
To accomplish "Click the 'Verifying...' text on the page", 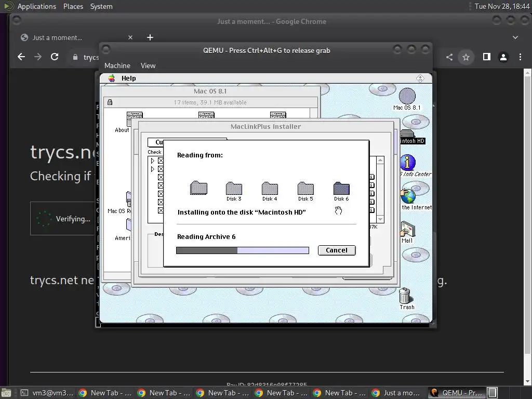I will click(73, 219).
